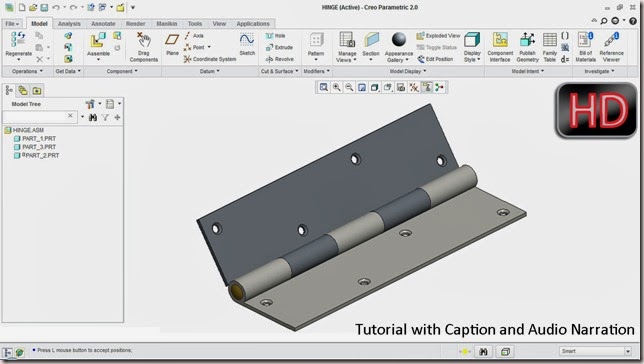The width and height of the screenshot is (644, 364).
Task: Create a datum Axis
Action: click(194, 36)
